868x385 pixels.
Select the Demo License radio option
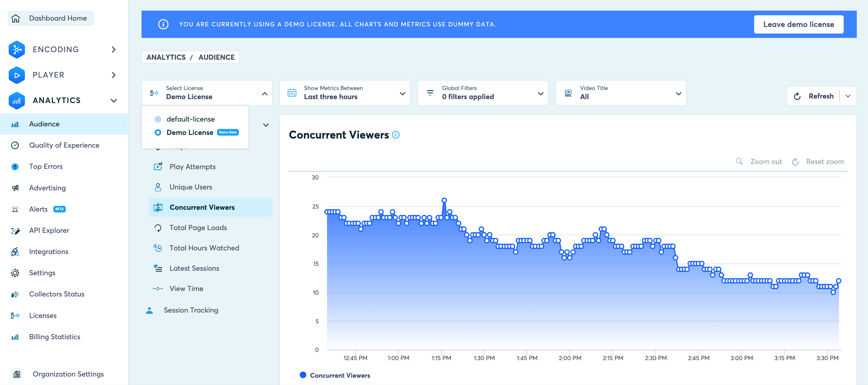click(158, 132)
